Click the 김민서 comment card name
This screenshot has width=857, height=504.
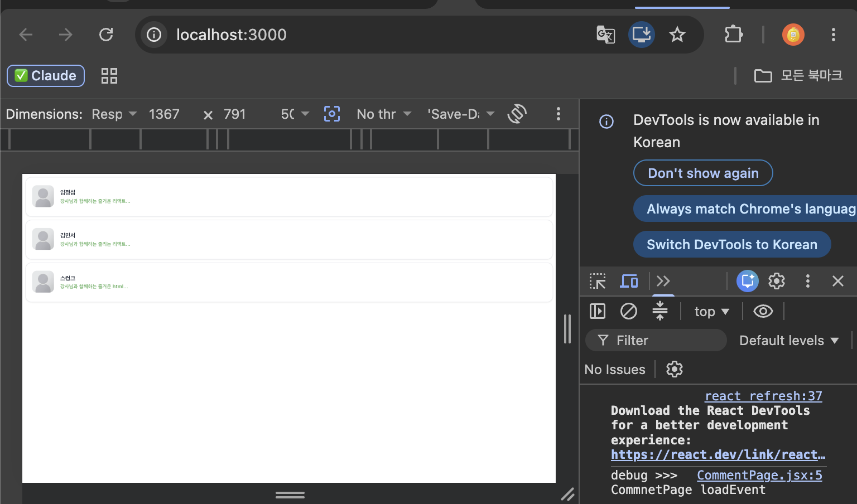(68, 235)
